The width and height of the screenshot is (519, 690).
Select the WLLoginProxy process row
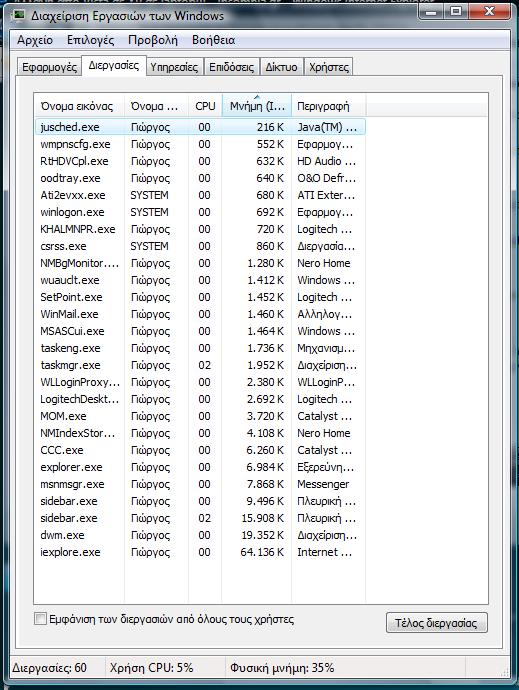coord(200,382)
